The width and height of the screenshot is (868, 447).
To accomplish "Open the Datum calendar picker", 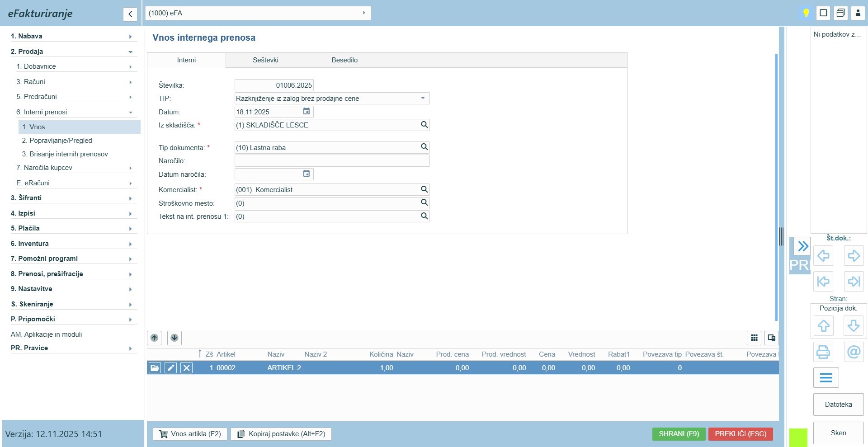I will (x=306, y=112).
